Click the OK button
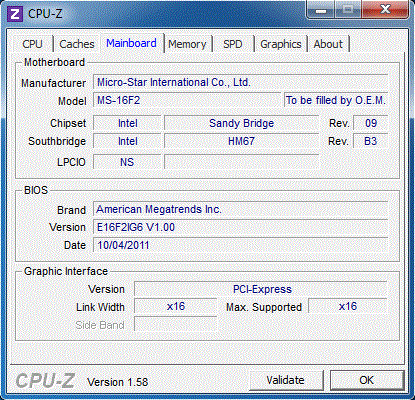Image resolution: width=415 pixels, height=400 pixels. coord(367,380)
